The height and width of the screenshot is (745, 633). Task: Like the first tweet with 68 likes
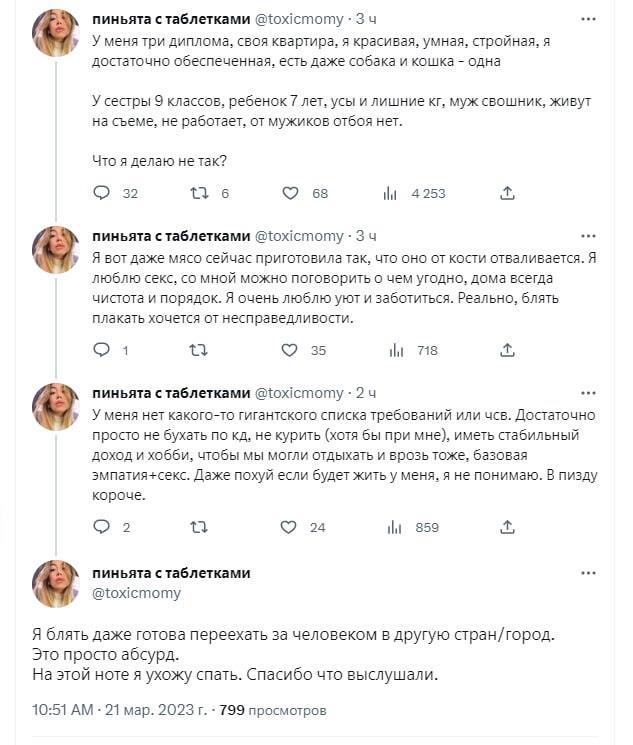pos(290,193)
